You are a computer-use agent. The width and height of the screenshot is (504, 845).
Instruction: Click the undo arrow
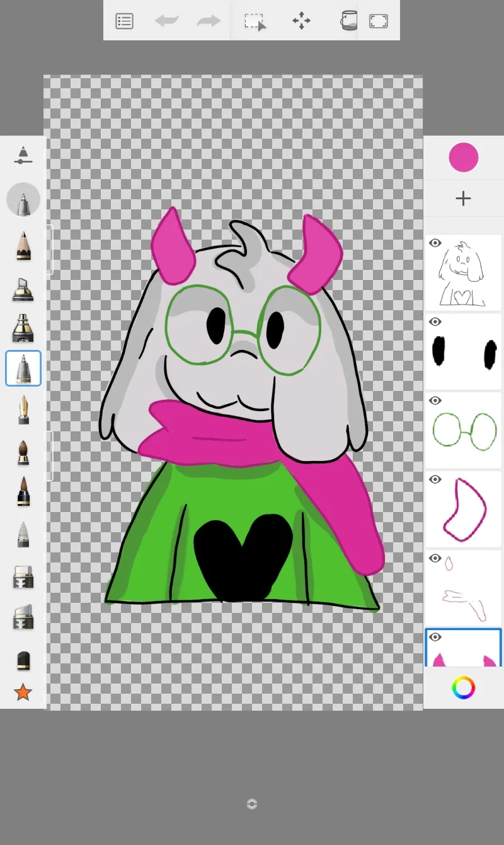pyautogui.click(x=167, y=21)
